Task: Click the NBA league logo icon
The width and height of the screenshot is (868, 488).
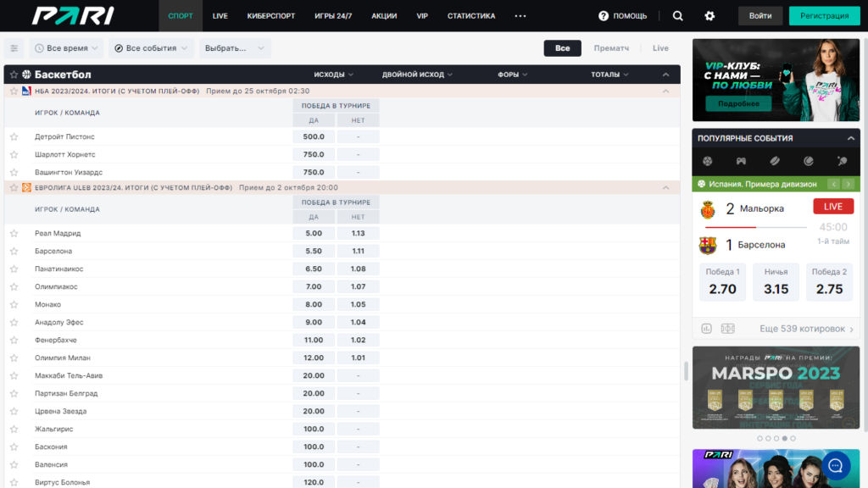Action: (x=26, y=91)
